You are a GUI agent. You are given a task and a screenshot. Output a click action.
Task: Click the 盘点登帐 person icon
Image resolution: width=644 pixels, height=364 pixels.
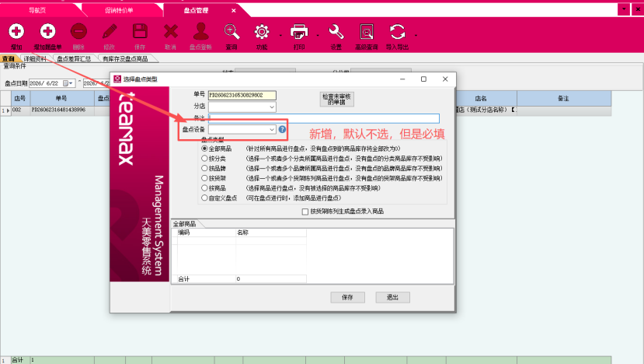[x=201, y=32]
